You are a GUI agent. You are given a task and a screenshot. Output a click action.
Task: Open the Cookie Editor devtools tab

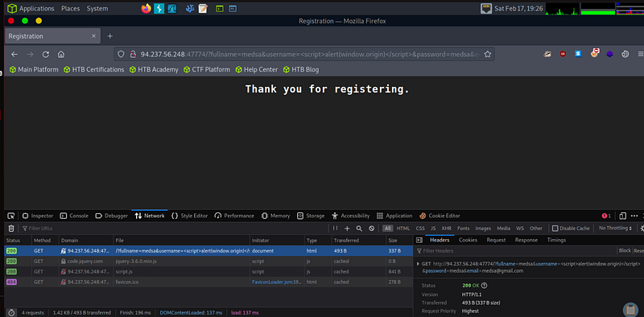click(x=440, y=216)
